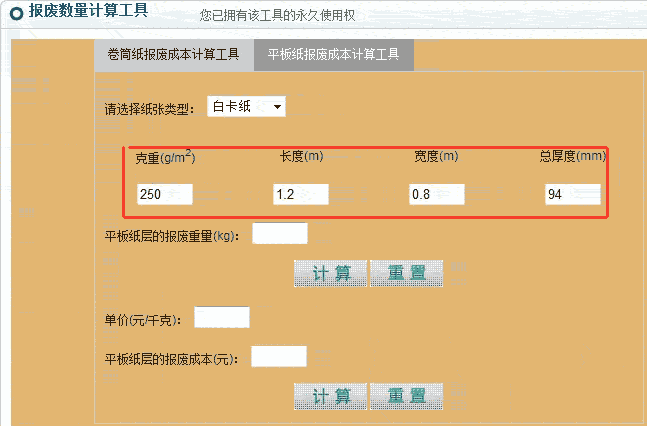Click the 报废数量计算工具 title text
The height and width of the screenshot is (426, 647).
coord(89,11)
